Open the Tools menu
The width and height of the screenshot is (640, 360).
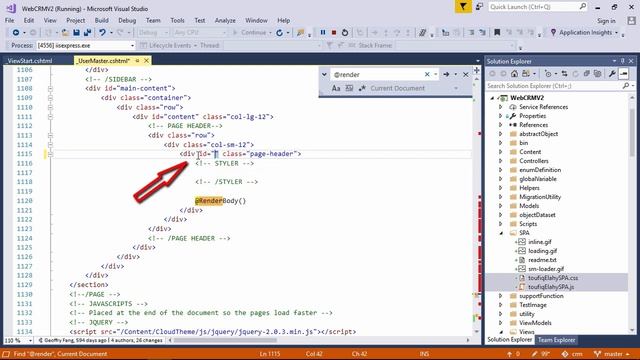point(177,20)
